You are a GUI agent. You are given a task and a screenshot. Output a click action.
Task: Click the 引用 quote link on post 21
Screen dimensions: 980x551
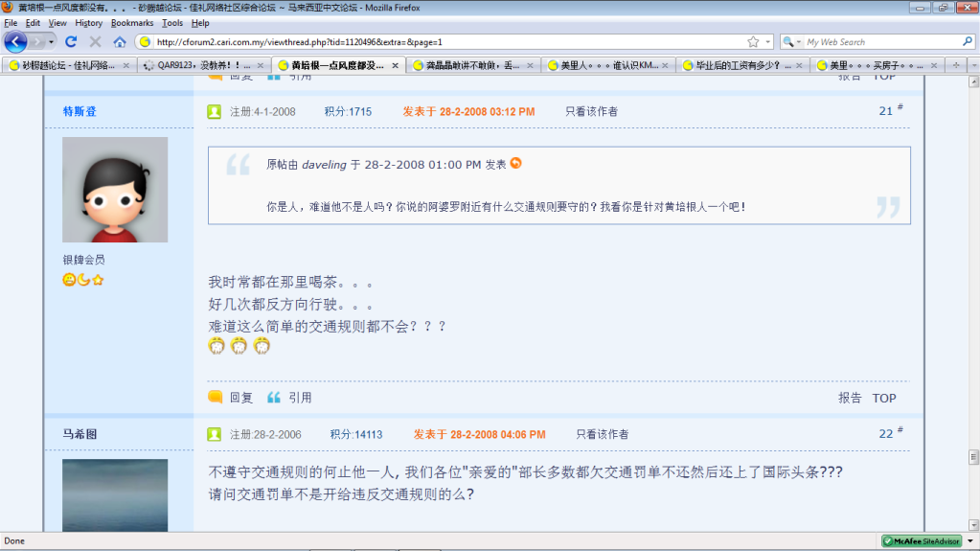[300, 398]
